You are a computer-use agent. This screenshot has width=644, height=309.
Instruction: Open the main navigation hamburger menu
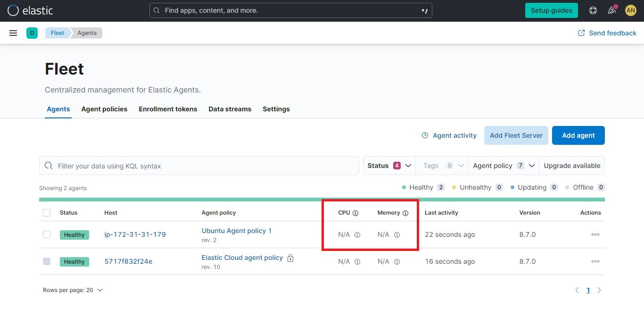(x=13, y=33)
